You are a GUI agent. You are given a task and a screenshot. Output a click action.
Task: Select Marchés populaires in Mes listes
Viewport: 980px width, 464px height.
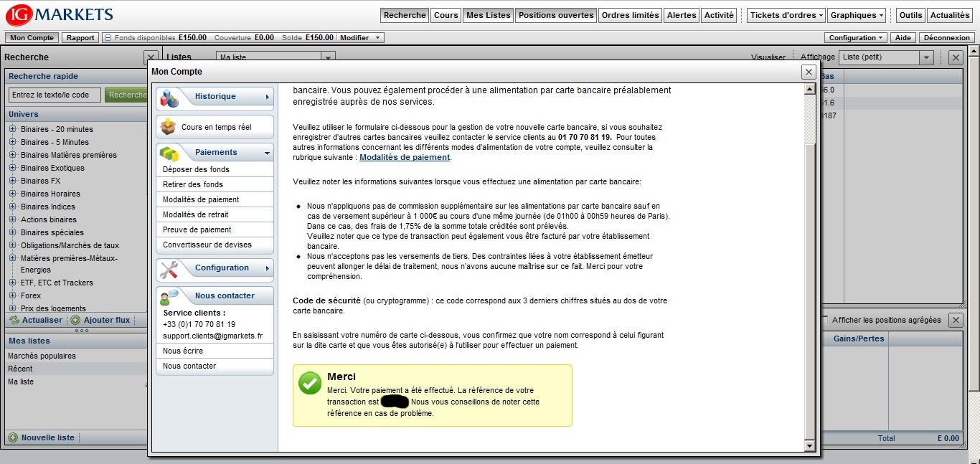tap(75, 356)
